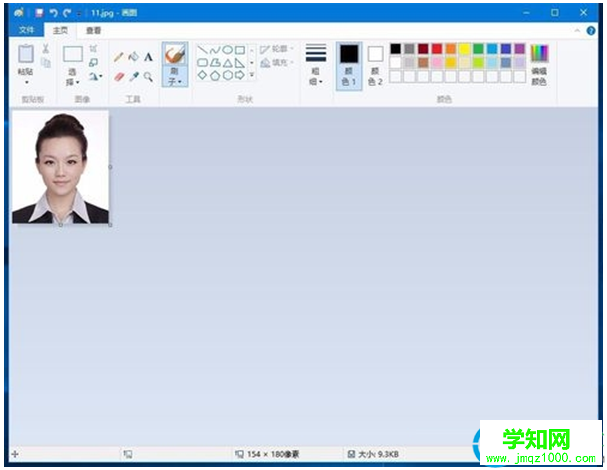Viewport: 607px width, 470px height.
Task: Pick the dark red color swatch
Action: [423, 49]
